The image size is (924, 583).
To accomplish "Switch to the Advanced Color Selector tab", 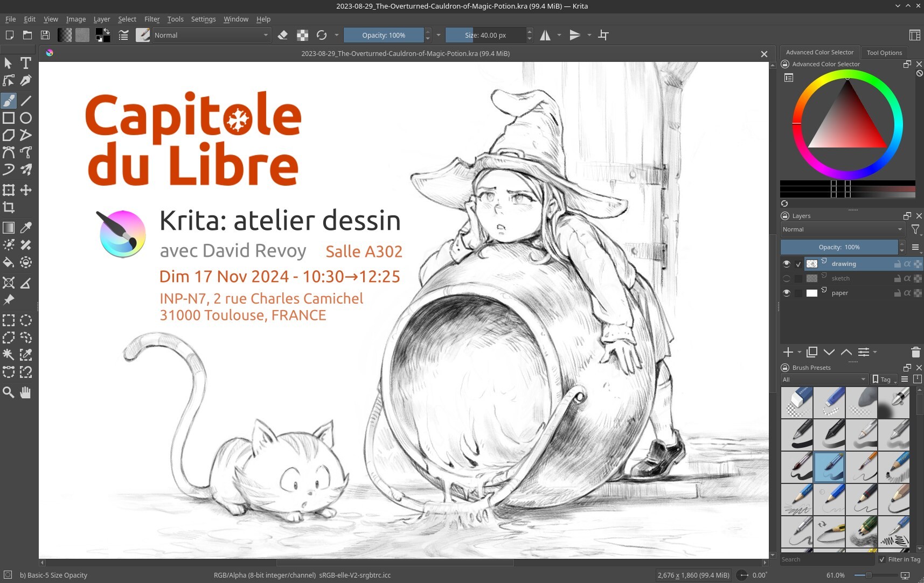I will [x=819, y=52].
